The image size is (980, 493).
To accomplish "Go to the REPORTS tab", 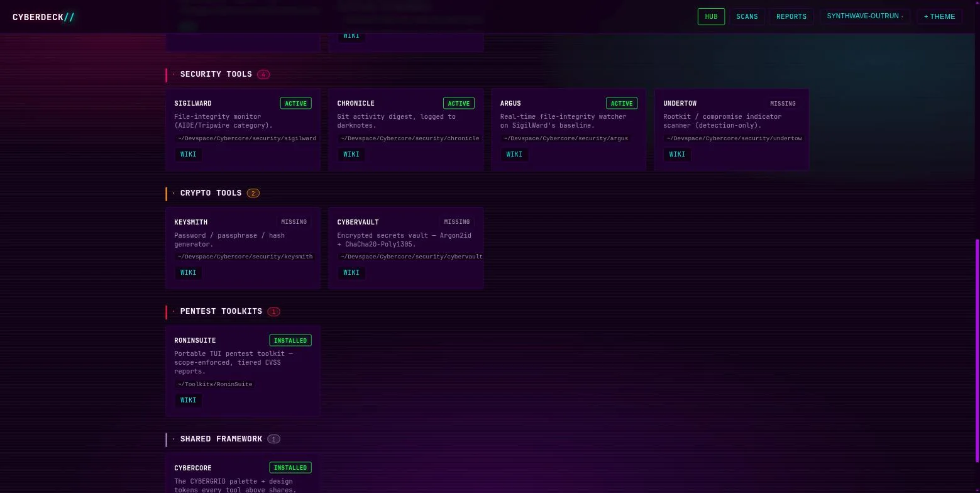I will [791, 17].
